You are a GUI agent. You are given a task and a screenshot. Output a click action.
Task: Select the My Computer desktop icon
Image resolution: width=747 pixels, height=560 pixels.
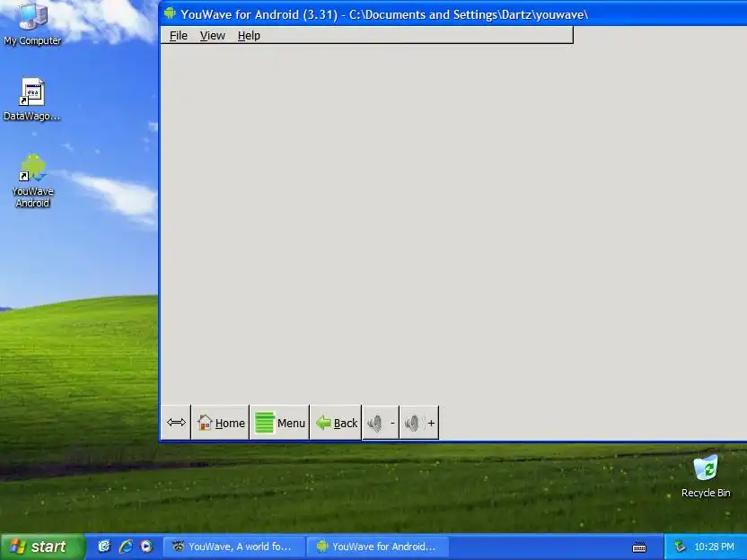[x=32, y=24]
